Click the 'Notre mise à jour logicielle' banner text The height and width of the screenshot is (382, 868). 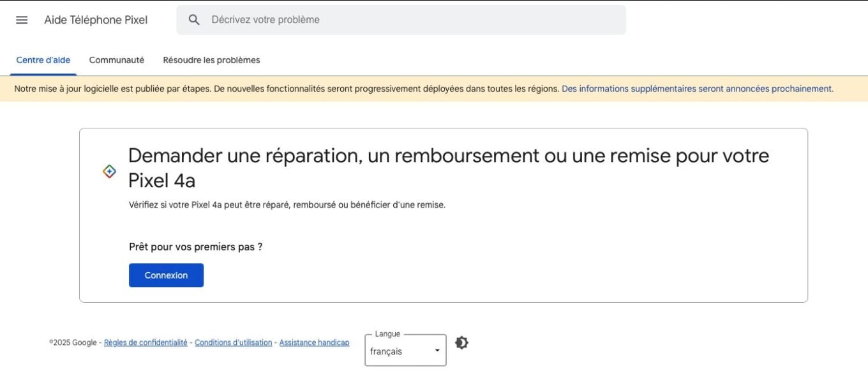click(x=287, y=89)
